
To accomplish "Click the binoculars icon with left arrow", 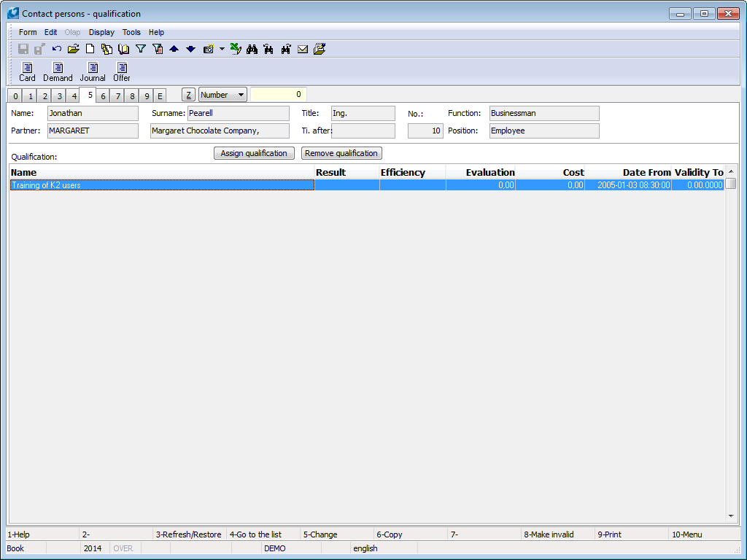I will 268,49.
